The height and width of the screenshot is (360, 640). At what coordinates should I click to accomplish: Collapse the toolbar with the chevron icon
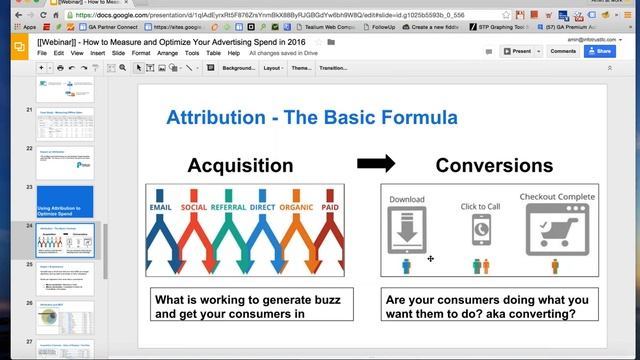point(610,68)
